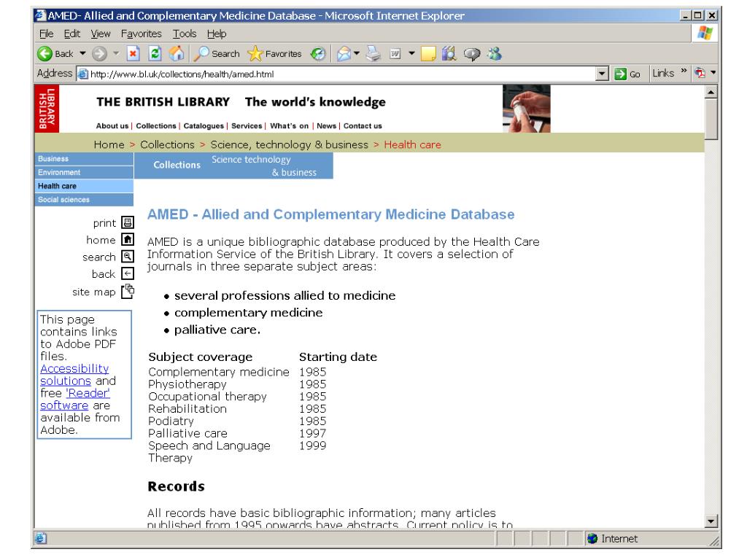Open the Research books icon
This screenshot has height=560, width=747.
(449, 54)
